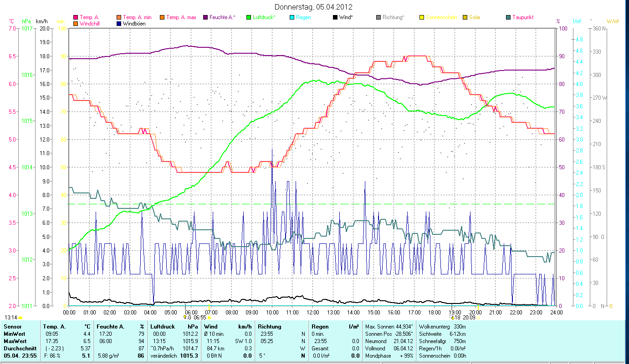Click the sunset marker at 20:09
The image size is (629, 364).
click(x=478, y=318)
